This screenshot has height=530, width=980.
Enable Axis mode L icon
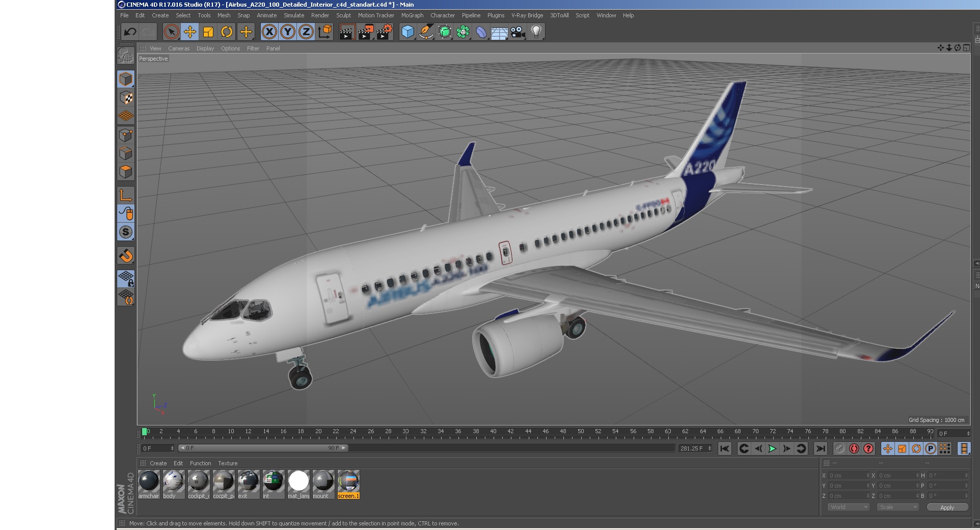(126, 195)
